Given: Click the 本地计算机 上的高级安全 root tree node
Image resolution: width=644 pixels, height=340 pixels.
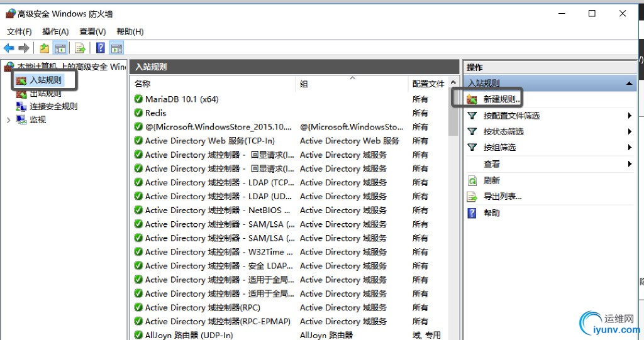Looking at the screenshot, I should [71, 67].
